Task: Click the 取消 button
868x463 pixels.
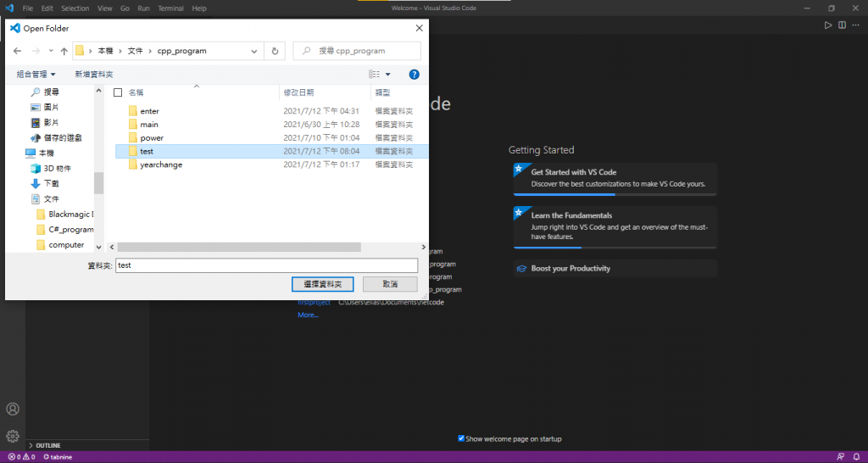Action: coord(390,284)
